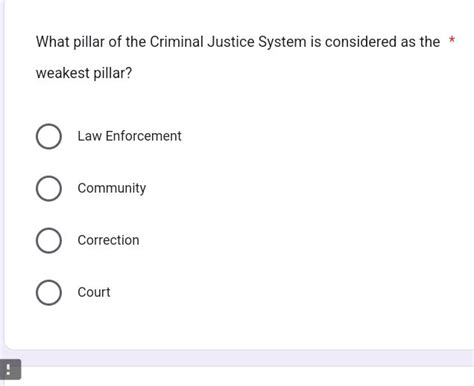Open the report problem exclamation icon
This screenshot has height=386, width=474.
pos(10,369)
